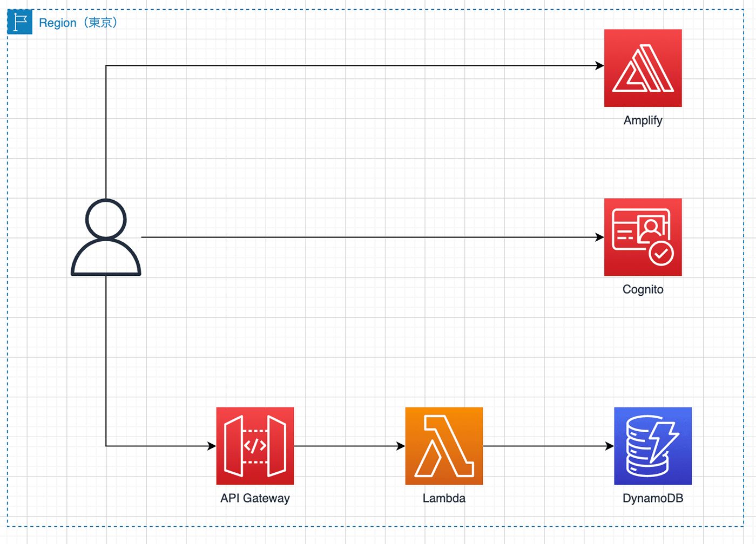Click the blue DynamoDB icon

tap(653, 446)
